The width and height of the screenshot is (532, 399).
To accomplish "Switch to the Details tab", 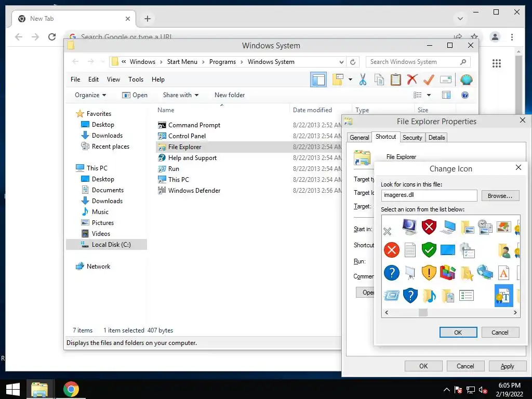I will coord(436,137).
